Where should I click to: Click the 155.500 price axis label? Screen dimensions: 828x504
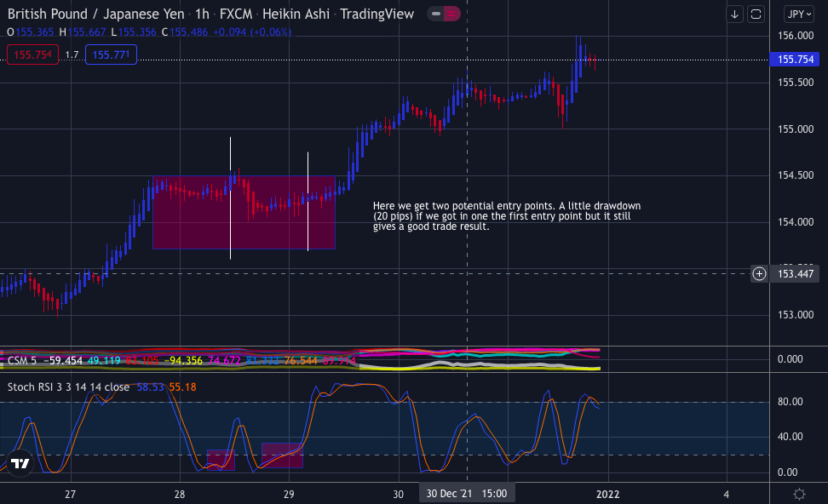796,83
